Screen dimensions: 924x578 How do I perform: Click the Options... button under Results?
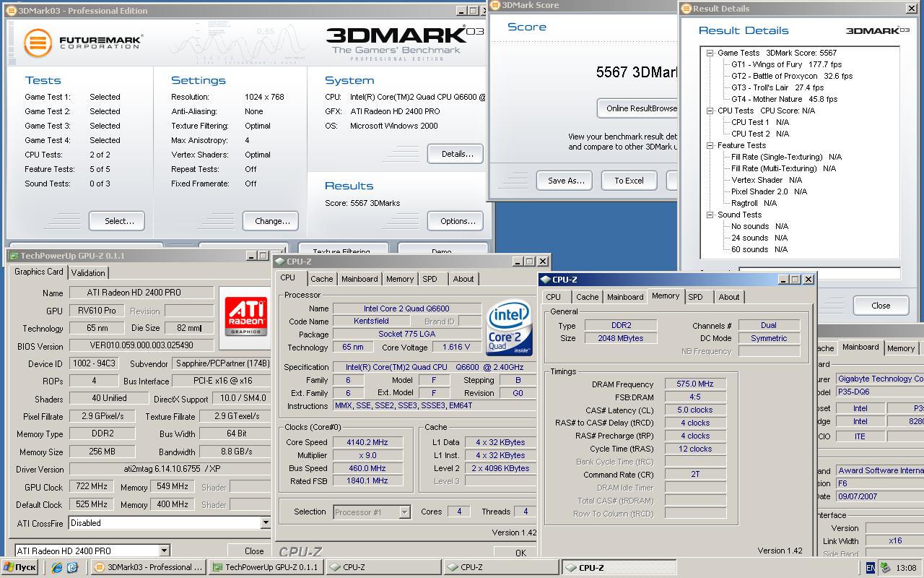click(x=457, y=221)
